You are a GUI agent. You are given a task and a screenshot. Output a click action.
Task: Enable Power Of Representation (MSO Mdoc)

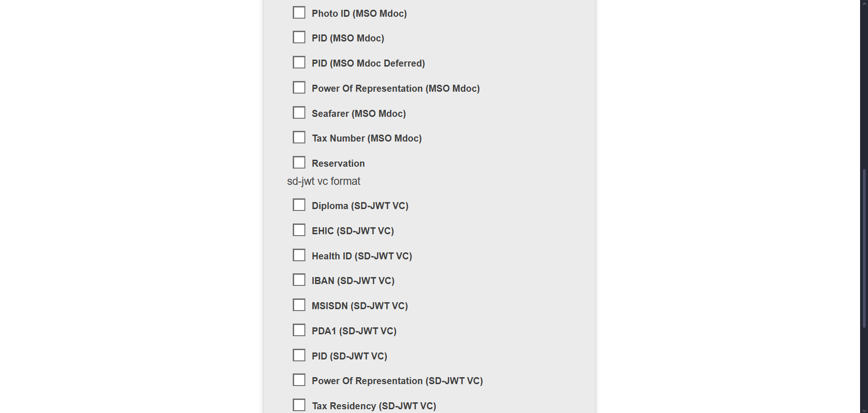pos(299,88)
